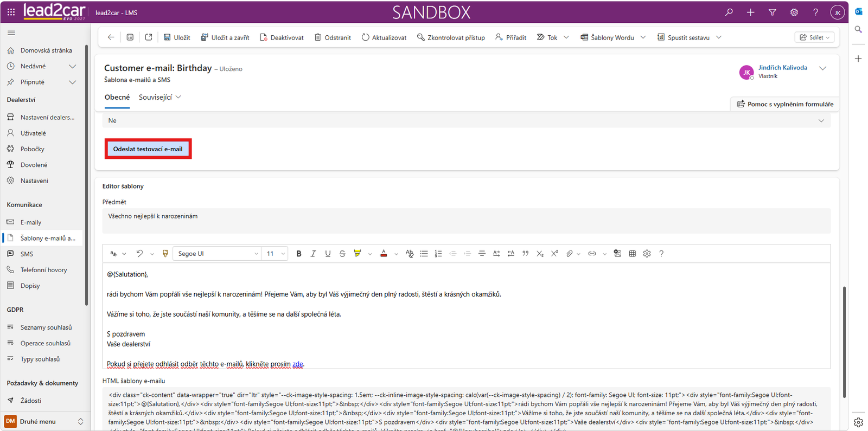Pick the red font color button
This screenshot has width=868, height=431.
[x=384, y=254]
